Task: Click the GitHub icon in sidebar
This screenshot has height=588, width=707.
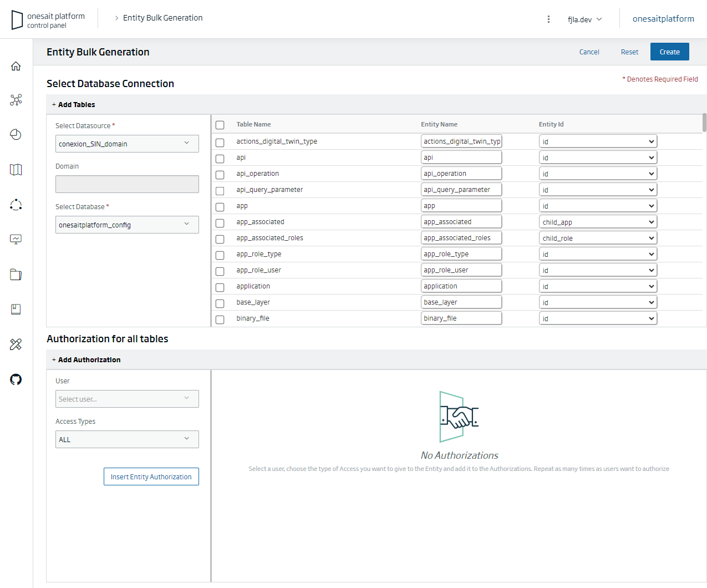Action: pos(16,379)
